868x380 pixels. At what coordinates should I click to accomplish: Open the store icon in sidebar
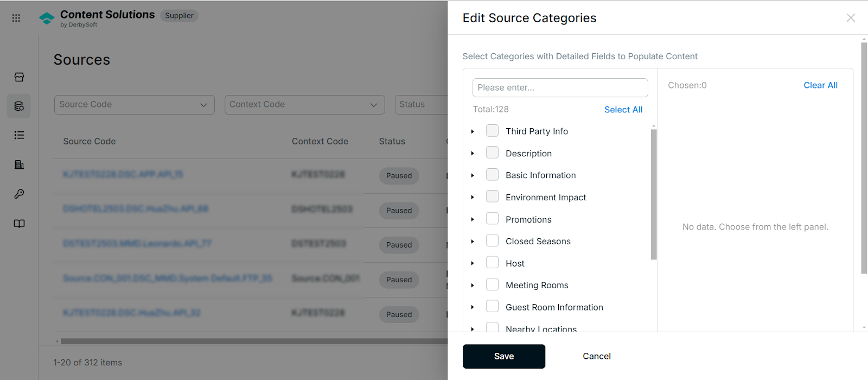tap(19, 77)
